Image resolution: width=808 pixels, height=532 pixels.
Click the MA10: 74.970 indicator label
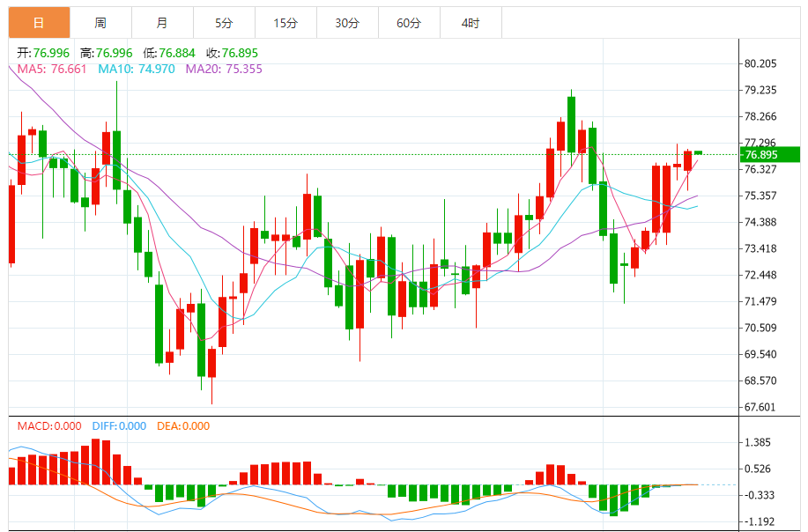click(x=137, y=69)
